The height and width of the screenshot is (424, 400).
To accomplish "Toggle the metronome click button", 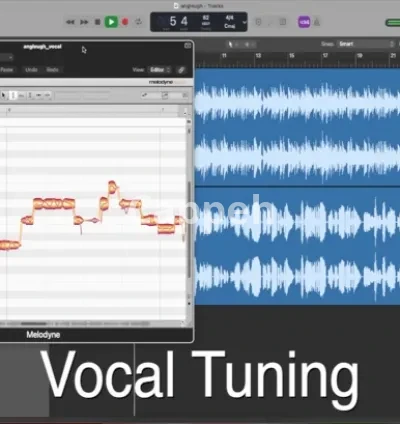I will point(317,22).
